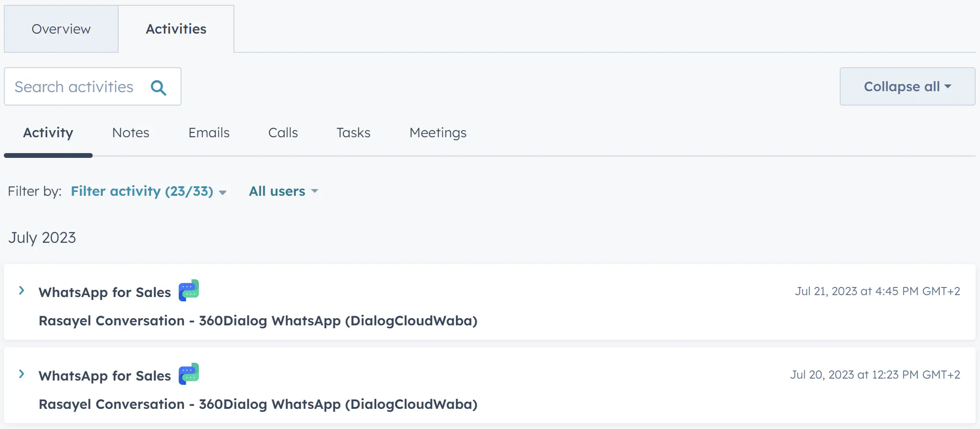Click Rasayel Conversation text in Jul 20 entry
The width and height of the screenshot is (980, 429).
[x=258, y=404]
